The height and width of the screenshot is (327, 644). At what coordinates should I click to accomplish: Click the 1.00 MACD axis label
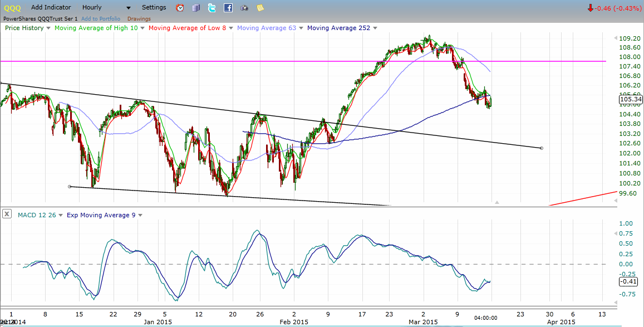pos(626,223)
